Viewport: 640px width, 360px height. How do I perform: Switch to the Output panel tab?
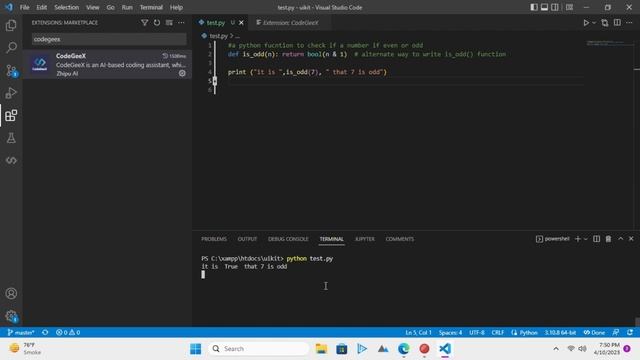pos(247,239)
